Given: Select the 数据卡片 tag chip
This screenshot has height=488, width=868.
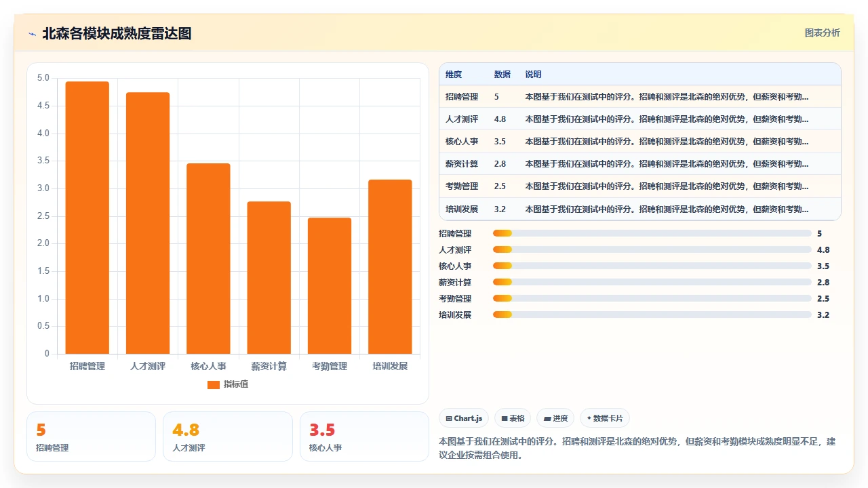Looking at the screenshot, I should (605, 418).
